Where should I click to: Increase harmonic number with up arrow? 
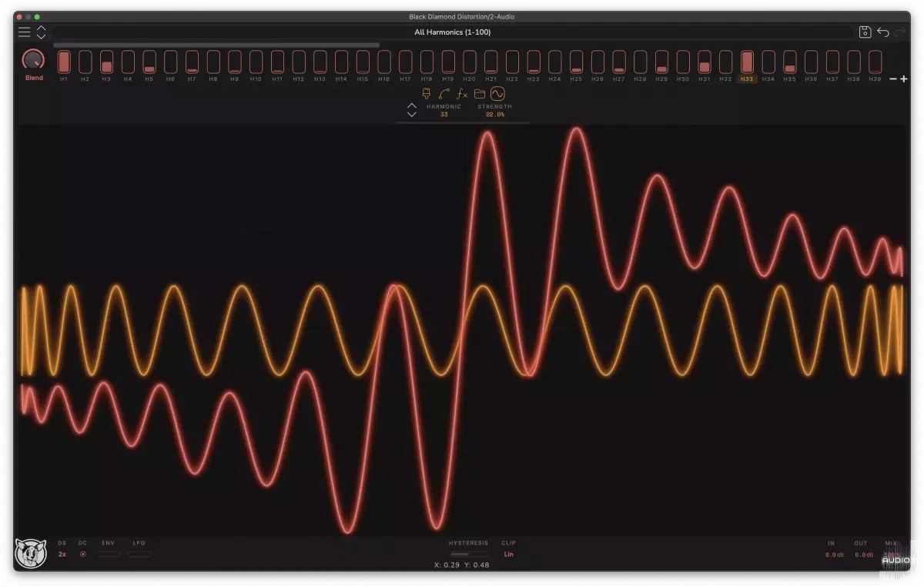(x=412, y=106)
